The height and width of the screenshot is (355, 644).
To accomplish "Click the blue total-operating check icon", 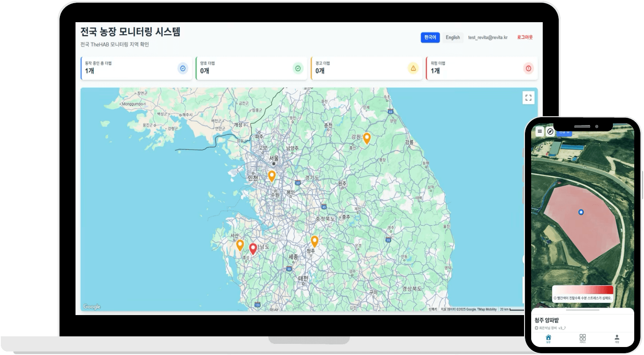I will pyautogui.click(x=183, y=68).
